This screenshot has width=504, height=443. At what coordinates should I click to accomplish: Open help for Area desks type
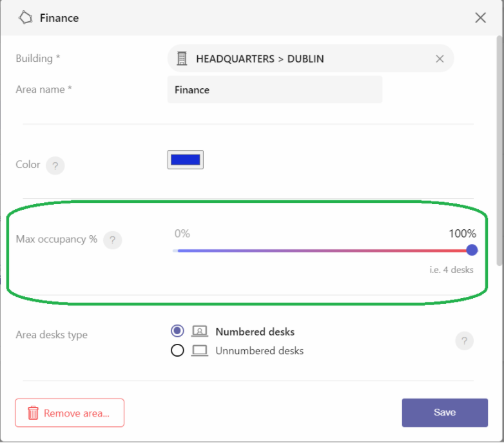[464, 341]
